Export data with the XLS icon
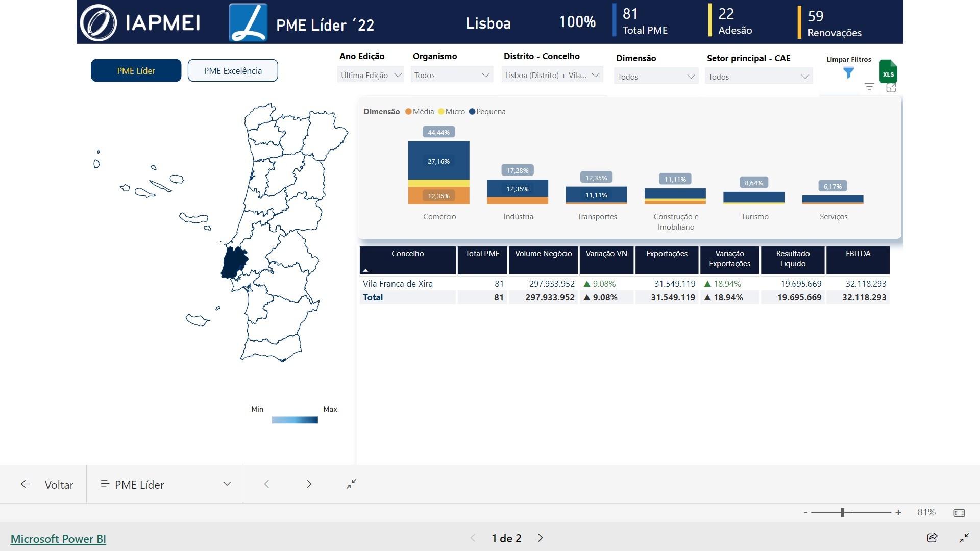Image resolution: width=980 pixels, height=551 pixels. pyautogui.click(x=888, y=71)
